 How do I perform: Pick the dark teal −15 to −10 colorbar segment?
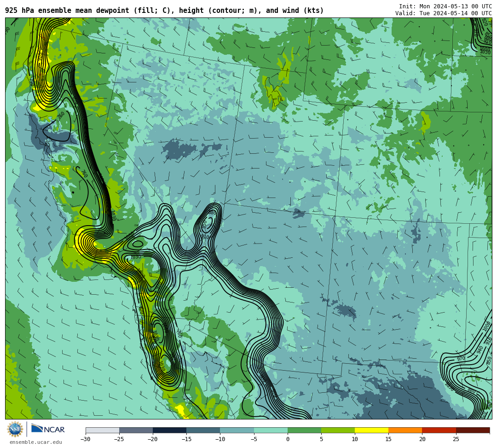(203, 430)
